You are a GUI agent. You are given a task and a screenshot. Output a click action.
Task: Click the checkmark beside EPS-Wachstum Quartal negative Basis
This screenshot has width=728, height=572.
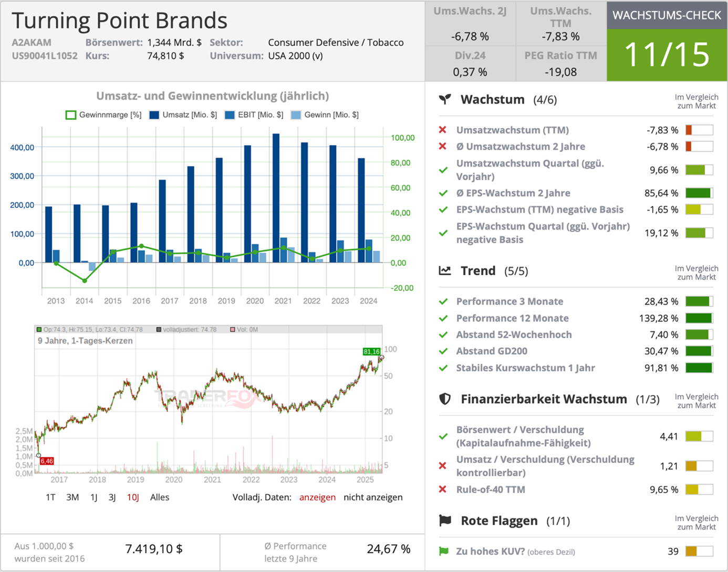tap(443, 233)
